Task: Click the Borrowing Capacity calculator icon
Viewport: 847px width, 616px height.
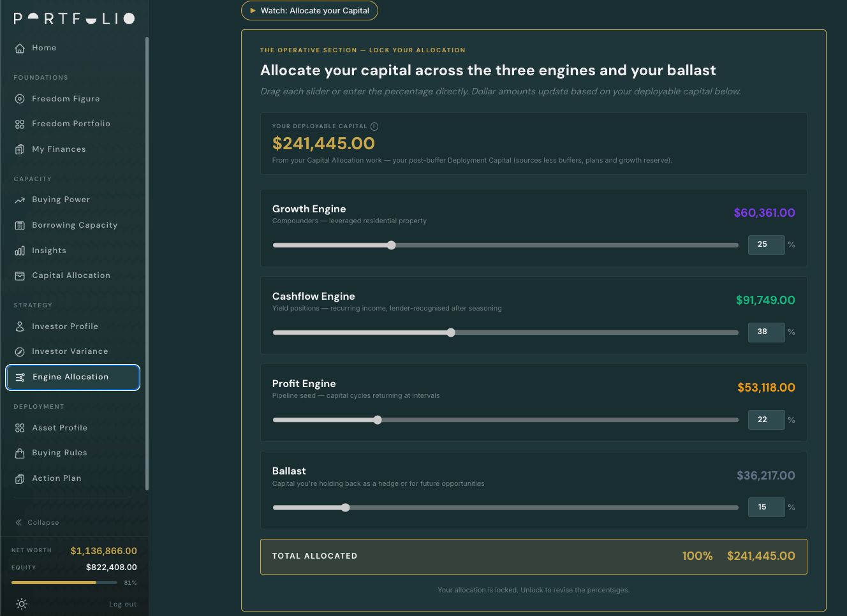Action: tap(20, 225)
